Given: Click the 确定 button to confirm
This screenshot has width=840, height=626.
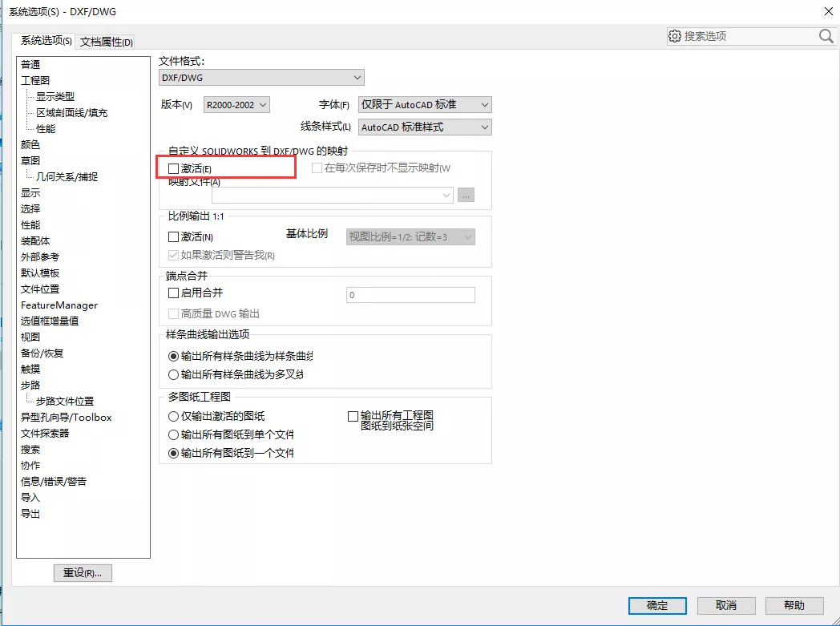Looking at the screenshot, I should point(656,606).
